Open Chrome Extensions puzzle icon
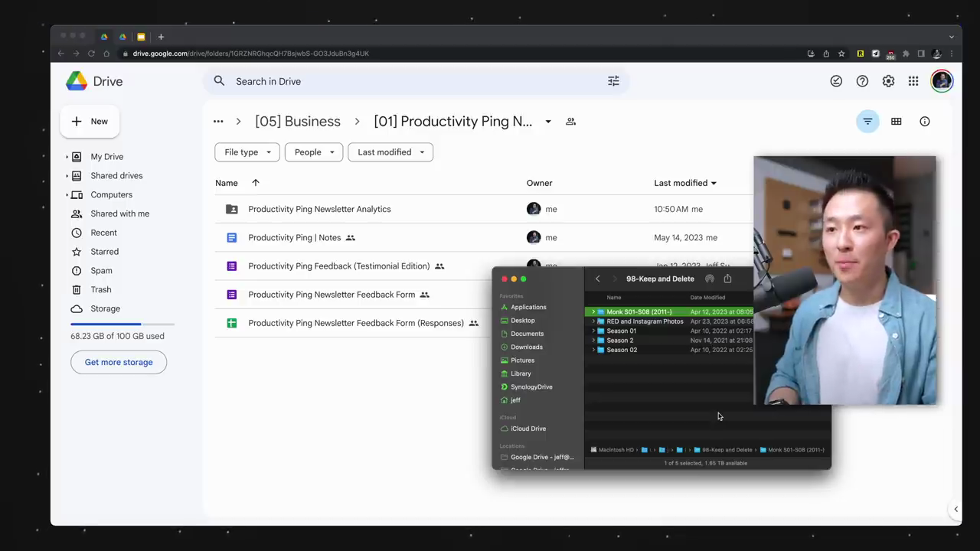This screenshot has height=551, width=980. (906, 54)
